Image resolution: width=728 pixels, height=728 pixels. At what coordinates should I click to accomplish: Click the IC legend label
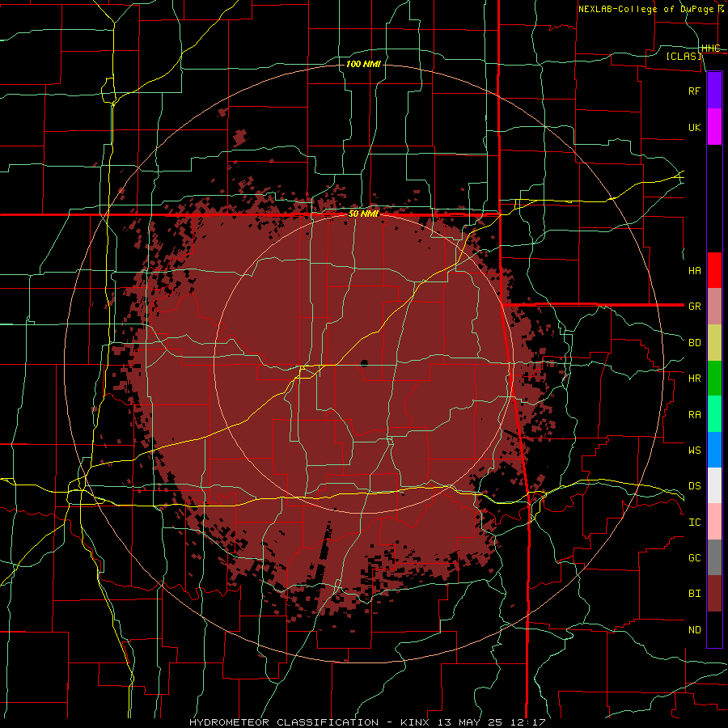point(694,522)
